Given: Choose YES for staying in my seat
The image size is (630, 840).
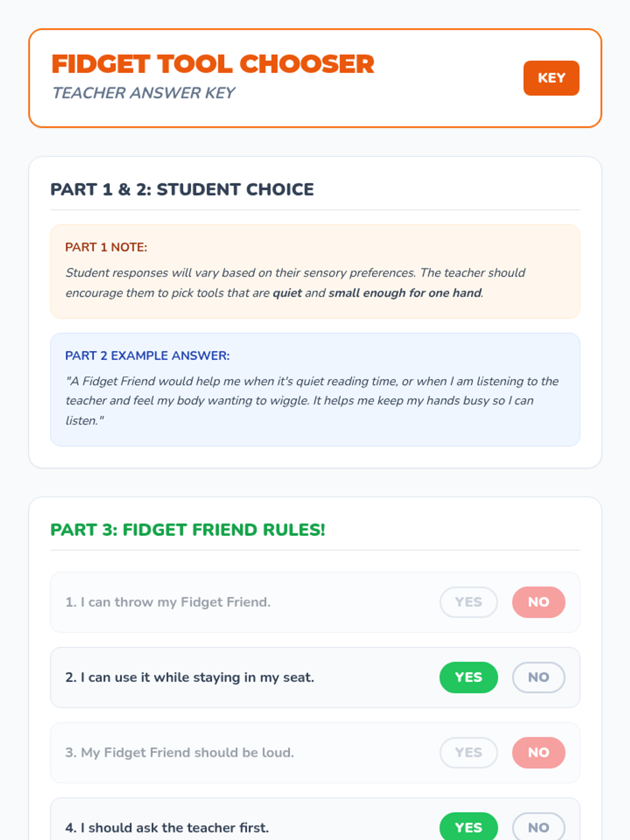Looking at the screenshot, I should pos(468,677).
